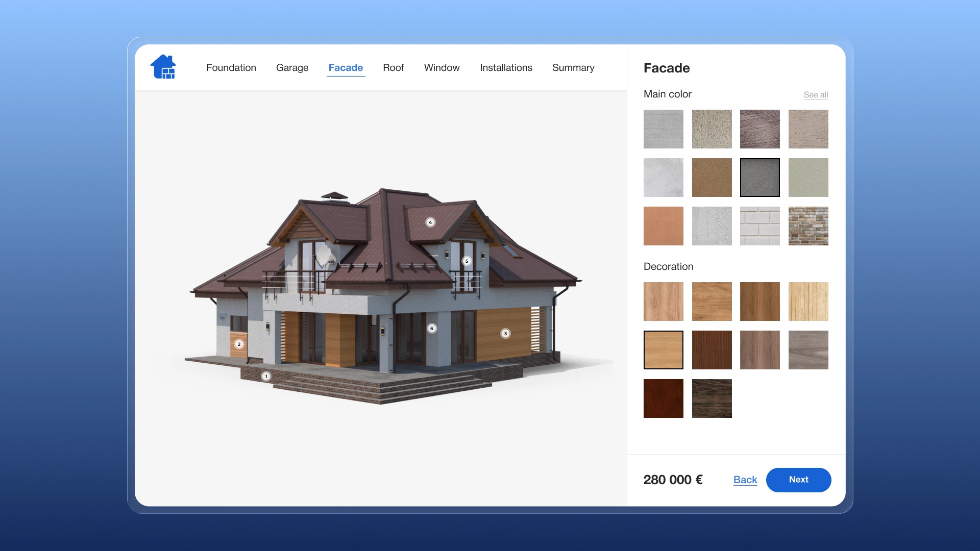Choose the light vertical plank decoration swatch
Screen dimensions: 980x551
(808, 302)
